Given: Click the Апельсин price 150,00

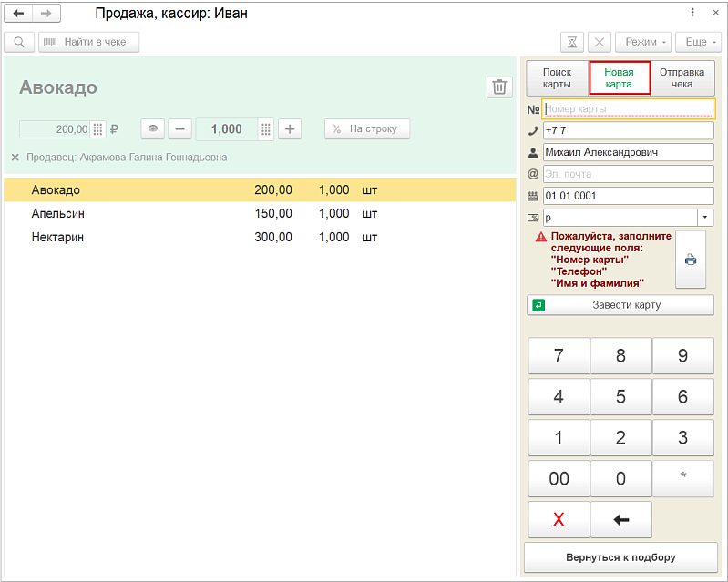Looking at the screenshot, I should pos(273,213).
